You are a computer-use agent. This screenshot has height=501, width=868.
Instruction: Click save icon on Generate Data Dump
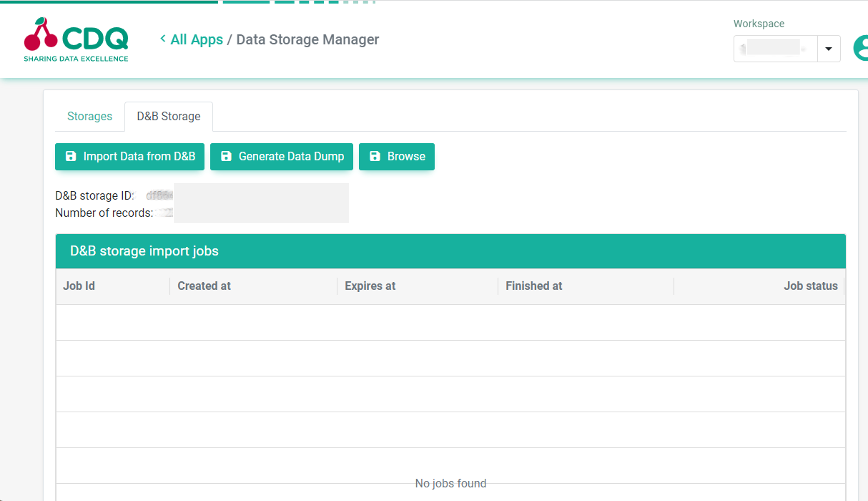point(226,156)
